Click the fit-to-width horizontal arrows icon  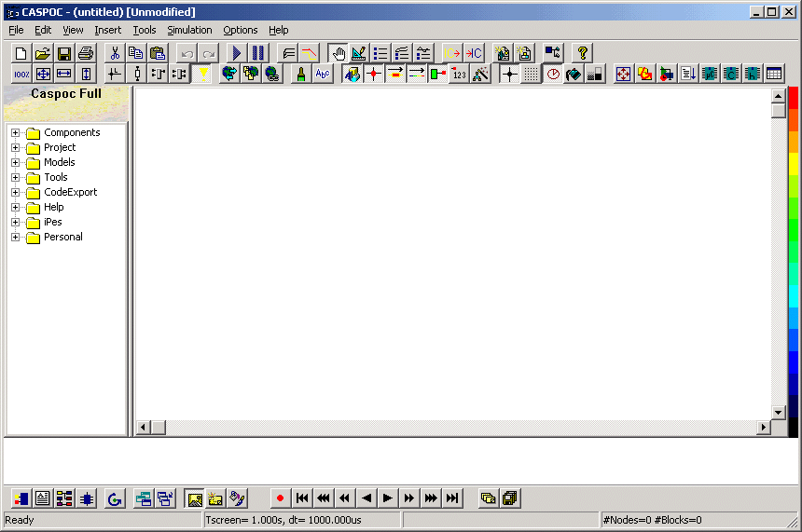[x=64, y=75]
